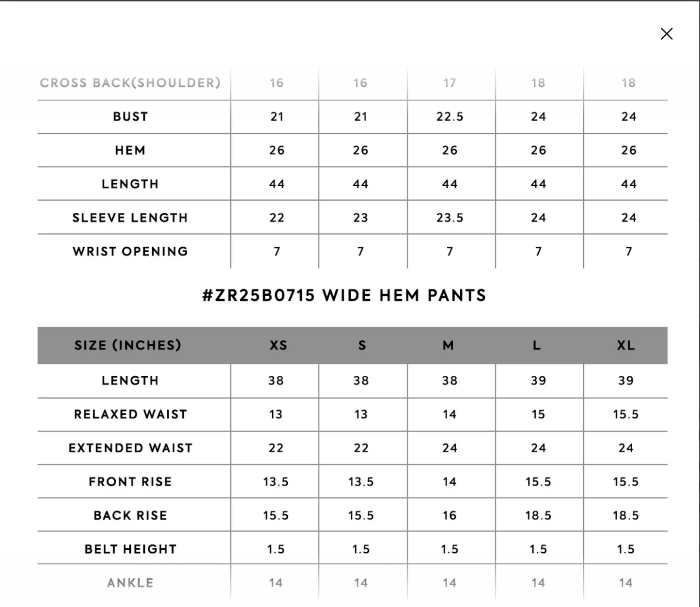Click the 23.5 sleeve length value

[x=450, y=218]
